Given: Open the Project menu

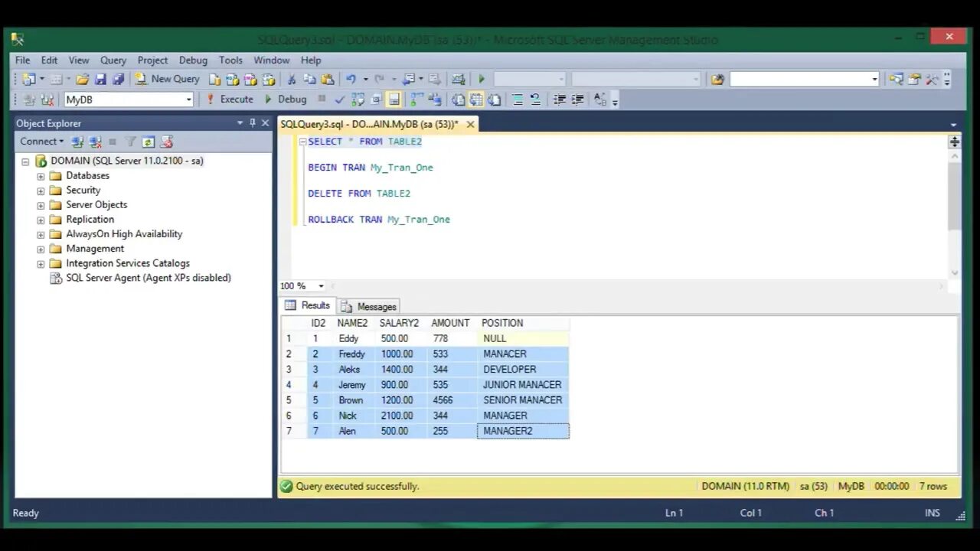Looking at the screenshot, I should click(152, 60).
